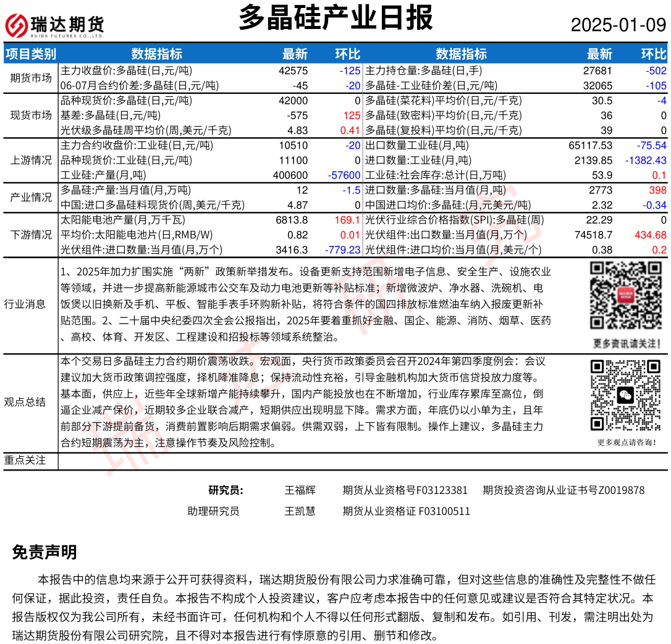
Task: Select the 上游情况 category cell
Action: [x=31, y=161]
